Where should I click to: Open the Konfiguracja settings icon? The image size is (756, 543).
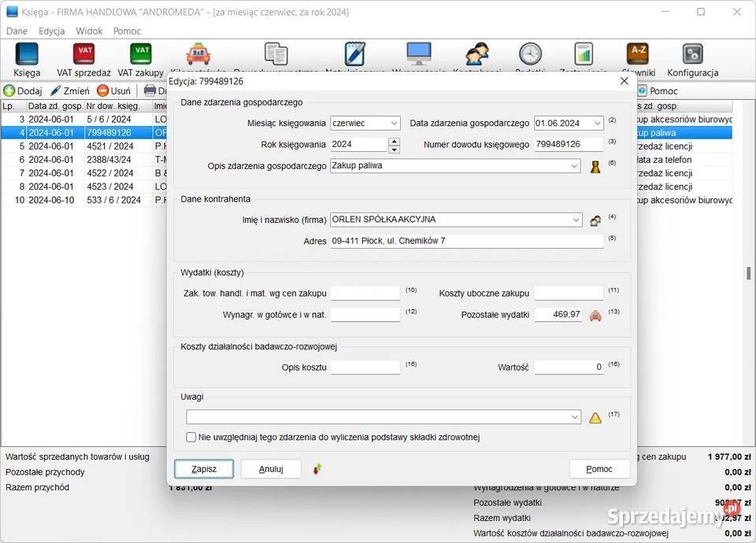click(x=692, y=59)
